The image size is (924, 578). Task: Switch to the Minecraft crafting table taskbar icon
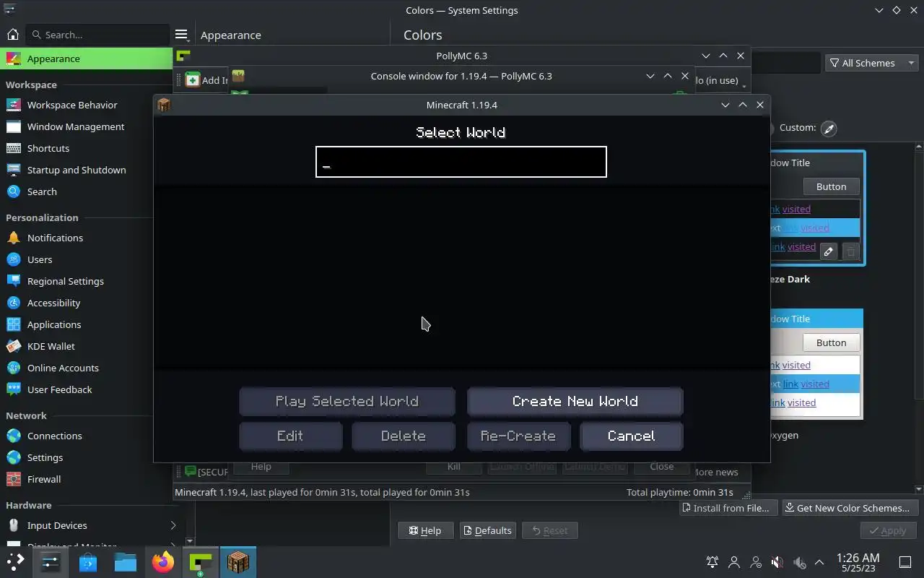[238, 562]
